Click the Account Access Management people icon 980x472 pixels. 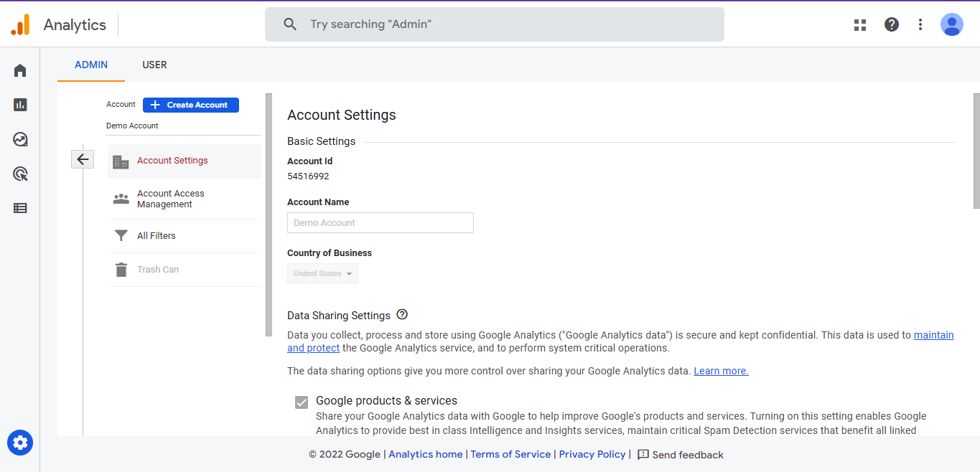[121, 199]
